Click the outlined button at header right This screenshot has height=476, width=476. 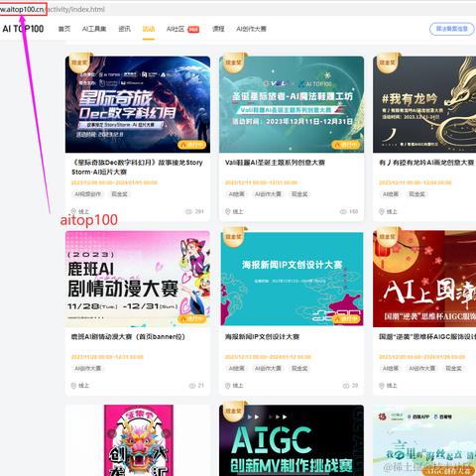click(451, 29)
